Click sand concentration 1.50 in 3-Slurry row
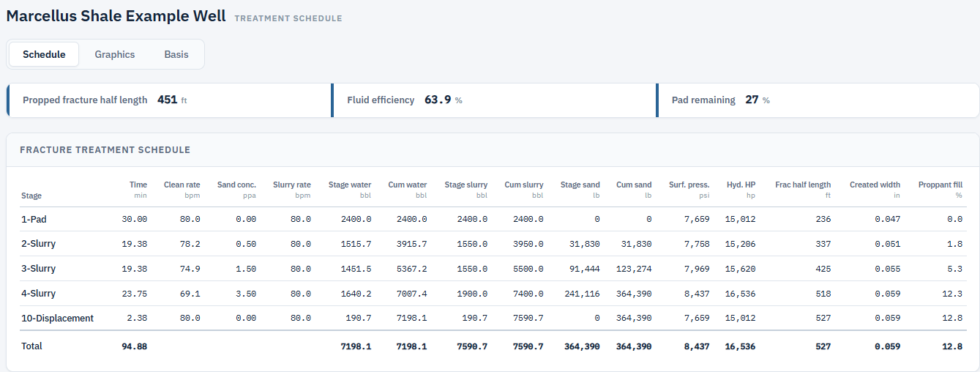Screen dimensions: 980x372 [246, 269]
